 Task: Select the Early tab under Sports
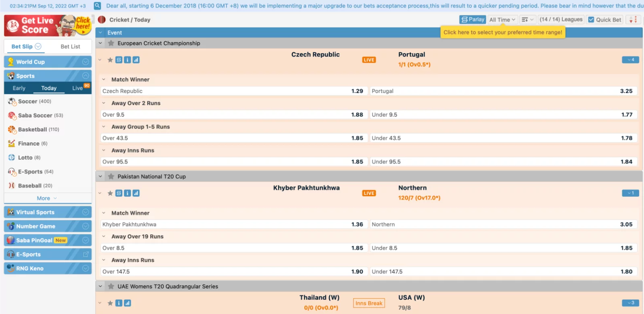coord(19,88)
